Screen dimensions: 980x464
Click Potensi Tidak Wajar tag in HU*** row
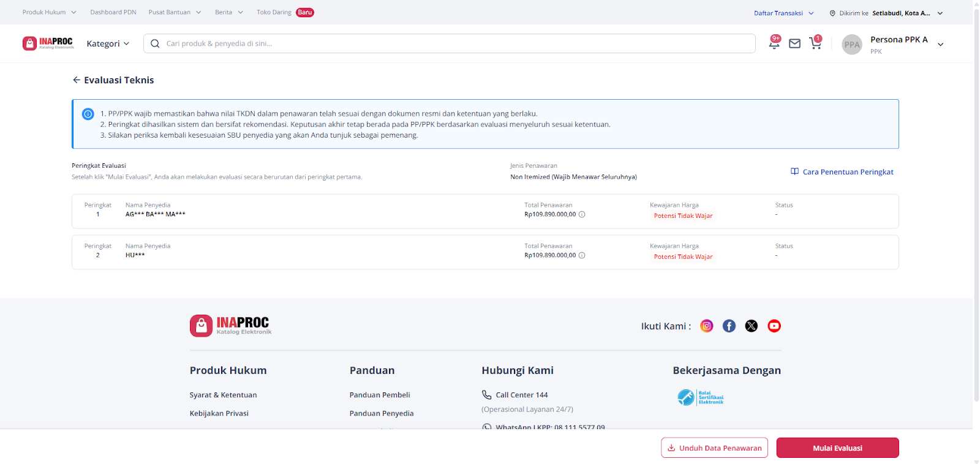click(x=683, y=256)
